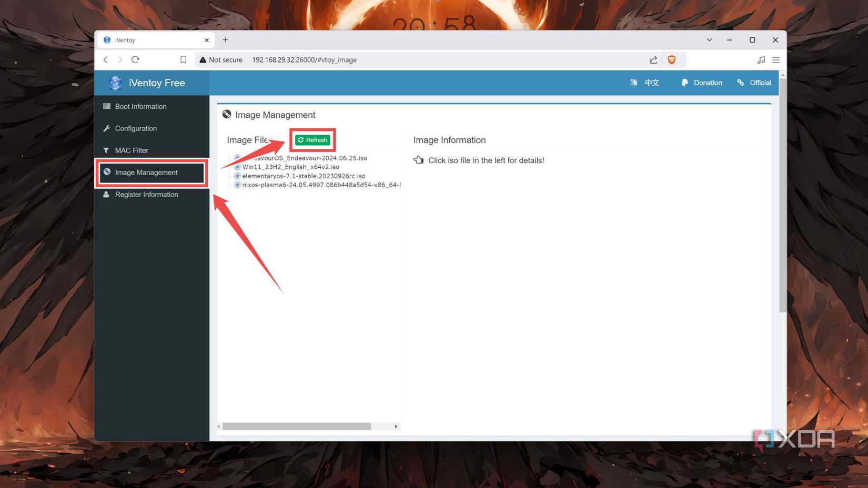
Task: Click the disc icon beside elementaryos iso
Action: coord(237,176)
